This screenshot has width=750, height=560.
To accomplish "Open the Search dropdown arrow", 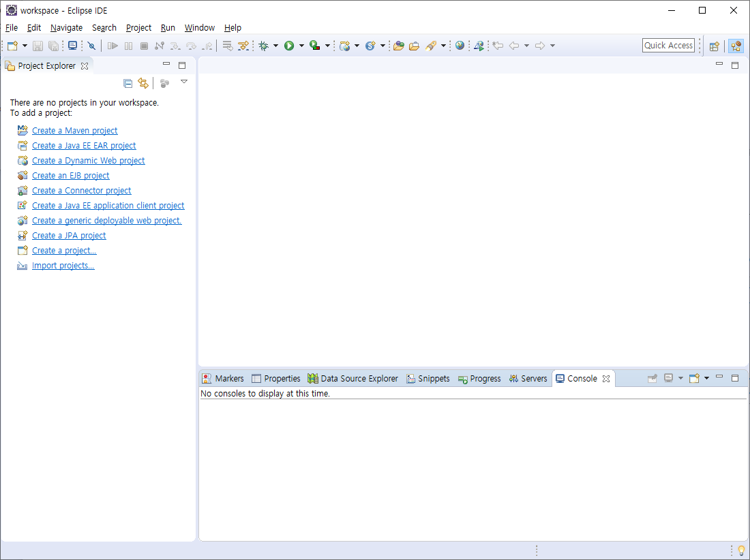I will [443, 46].
